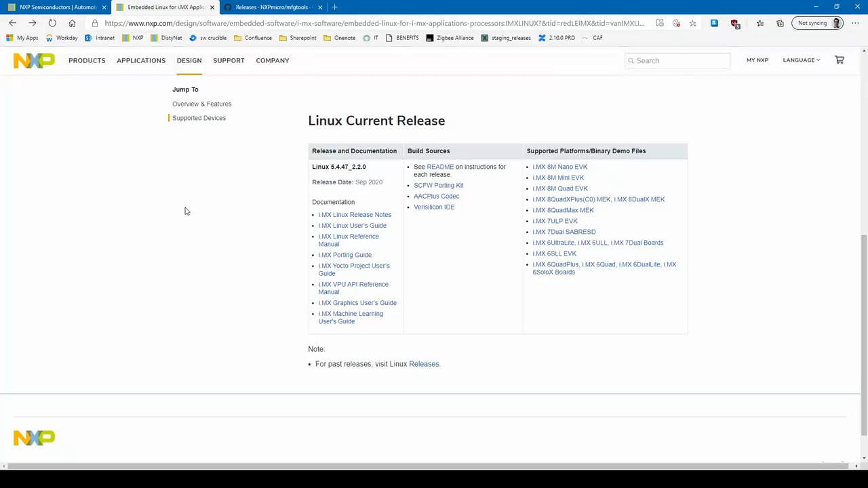Open the COMPANY menu

273,60
